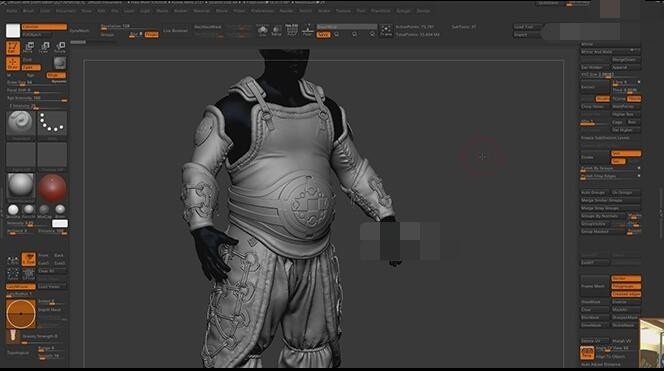The image size is (664, 371).
Task: Open the dotted stroke type picker
Action: pyautogui.click(x=52, y=123)
